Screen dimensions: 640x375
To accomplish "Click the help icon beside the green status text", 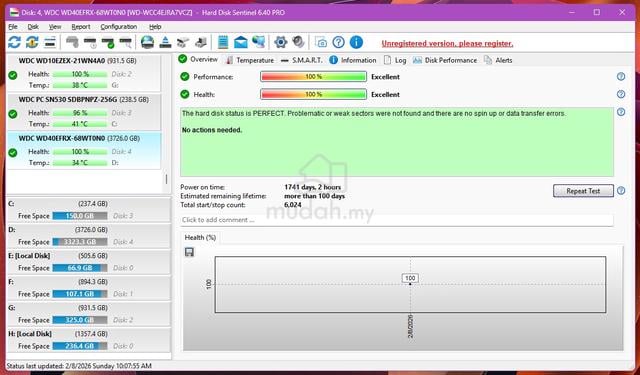I will click(621, 112).
